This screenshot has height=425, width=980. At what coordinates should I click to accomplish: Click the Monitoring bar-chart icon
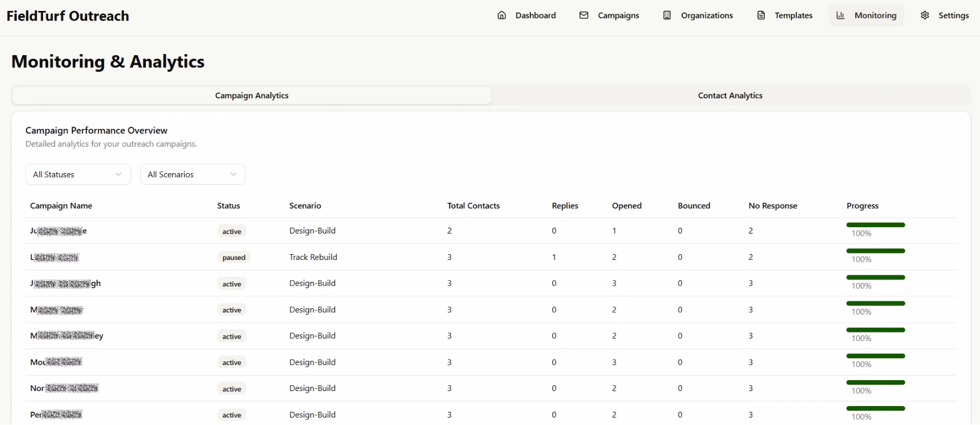(840, 16)
